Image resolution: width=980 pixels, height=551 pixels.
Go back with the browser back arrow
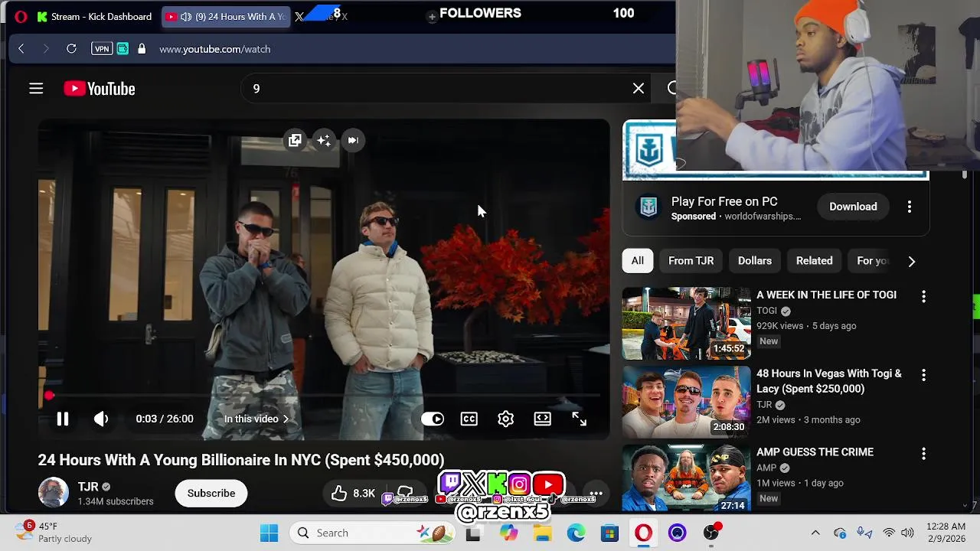[x=21, y=49]
